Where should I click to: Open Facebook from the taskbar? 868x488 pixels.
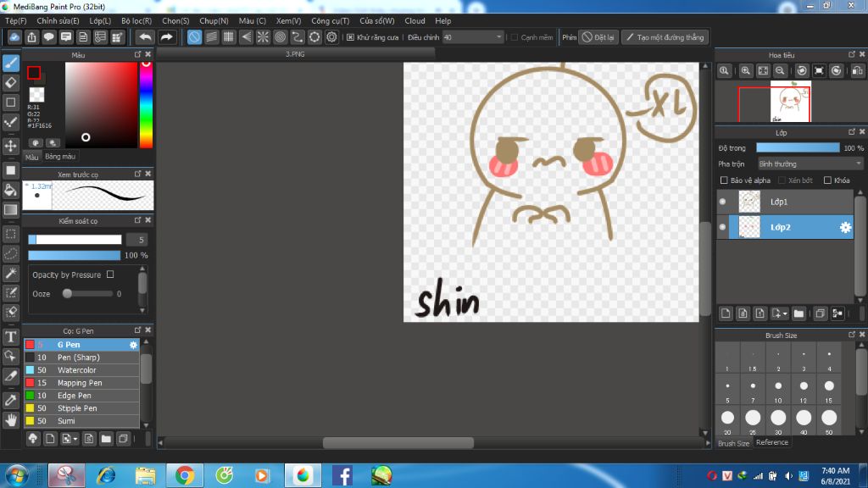pos(342,476)
